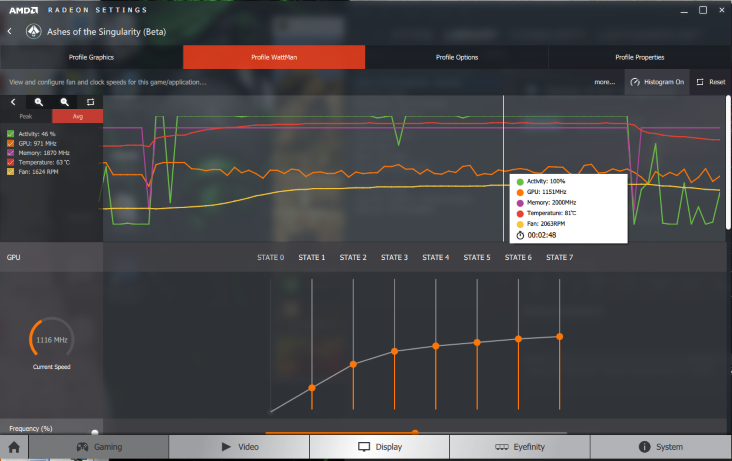Collapse the histogram legend panel arrow
The width and height of the screenshot is (732, 461).
click(x=13, y=102)
